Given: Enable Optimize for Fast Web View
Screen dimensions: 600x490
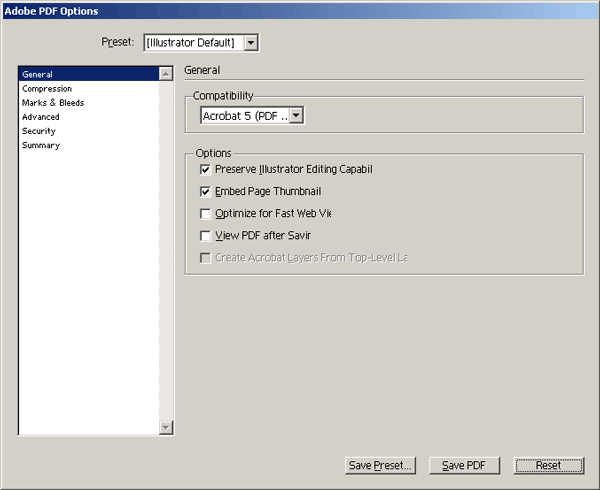Looking at the screenshot, I should click(x=205, y=213).
